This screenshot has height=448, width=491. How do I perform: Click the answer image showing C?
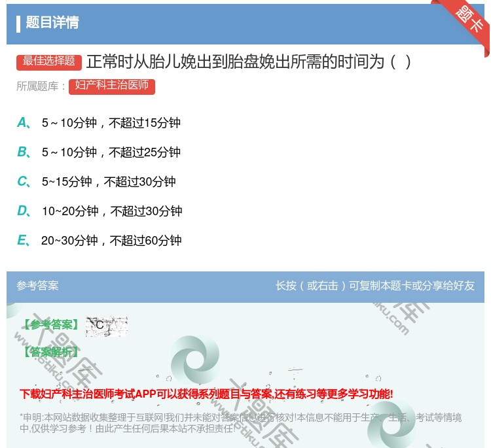point(107,326)
